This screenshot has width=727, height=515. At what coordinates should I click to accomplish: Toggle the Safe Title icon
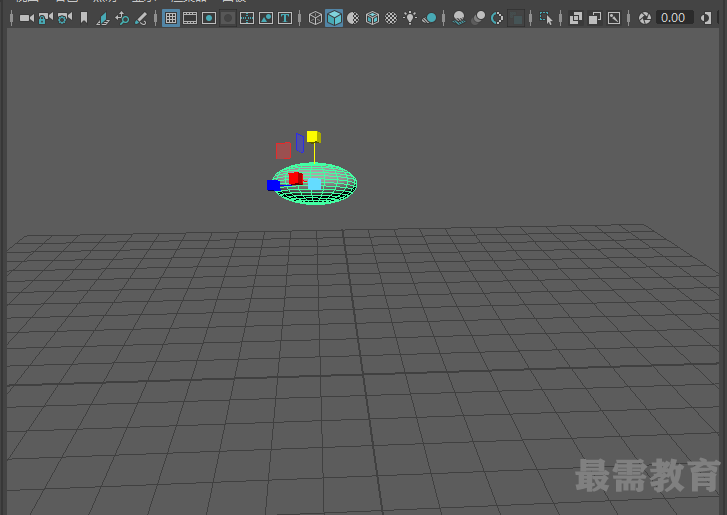pos(285,18)
